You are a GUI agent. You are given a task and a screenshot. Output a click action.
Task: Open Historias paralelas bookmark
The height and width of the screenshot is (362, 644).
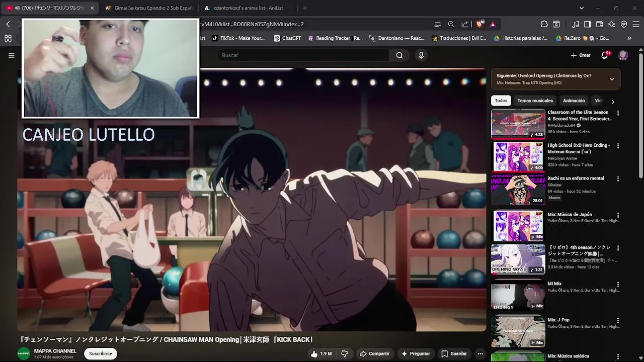(x=521, y=38)
